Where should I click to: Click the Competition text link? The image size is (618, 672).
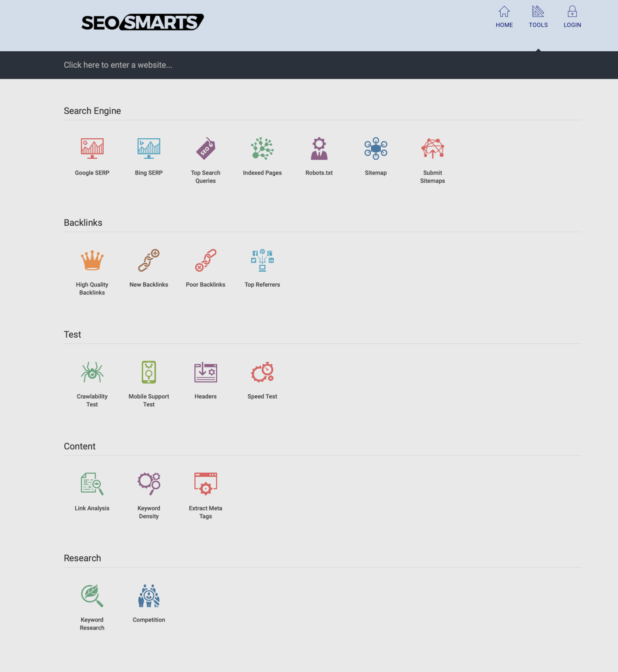149,620
